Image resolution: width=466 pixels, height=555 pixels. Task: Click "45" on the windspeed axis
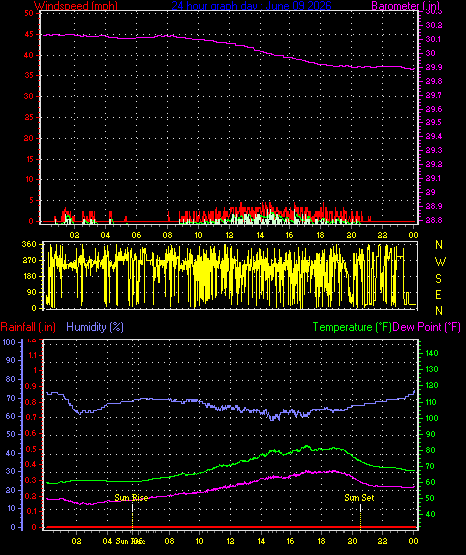point(29,34)
